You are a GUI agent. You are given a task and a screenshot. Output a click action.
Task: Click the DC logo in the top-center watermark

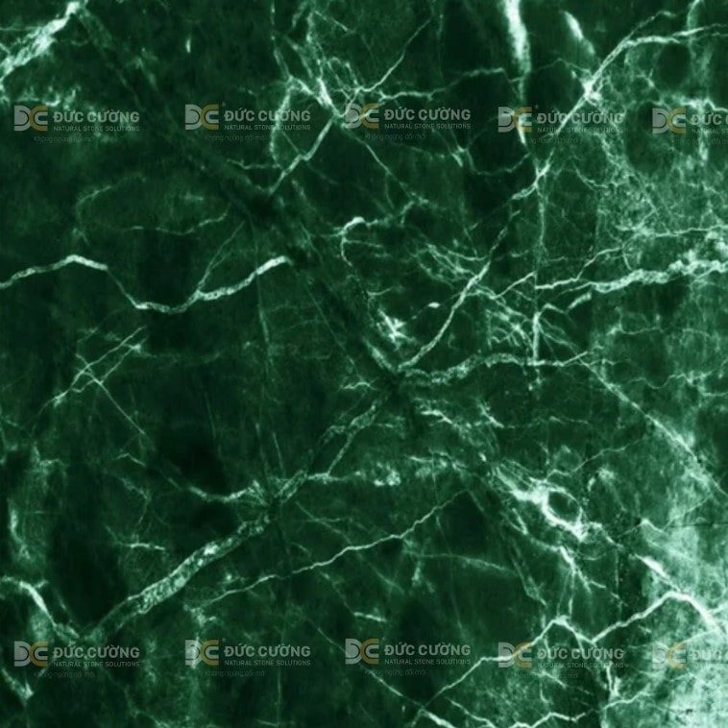point(361,116)
